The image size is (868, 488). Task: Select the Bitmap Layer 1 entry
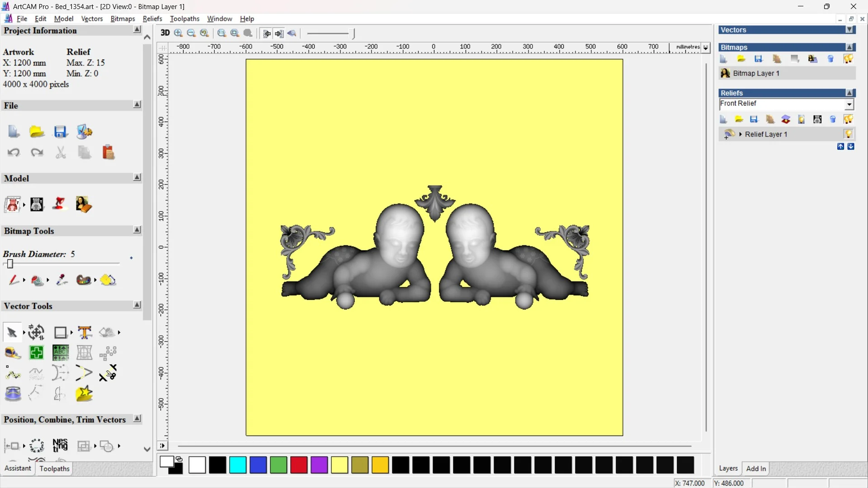[x=756, y=73]
